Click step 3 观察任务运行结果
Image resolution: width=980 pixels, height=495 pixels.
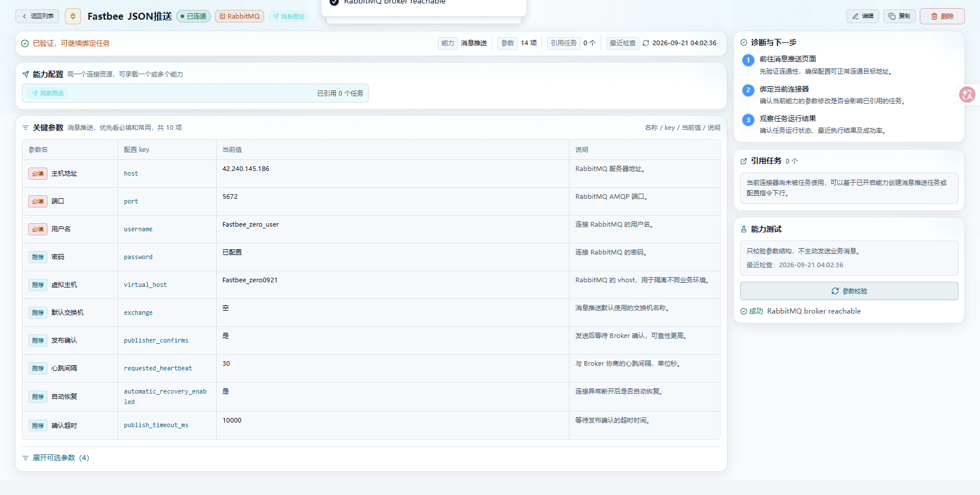788,119
